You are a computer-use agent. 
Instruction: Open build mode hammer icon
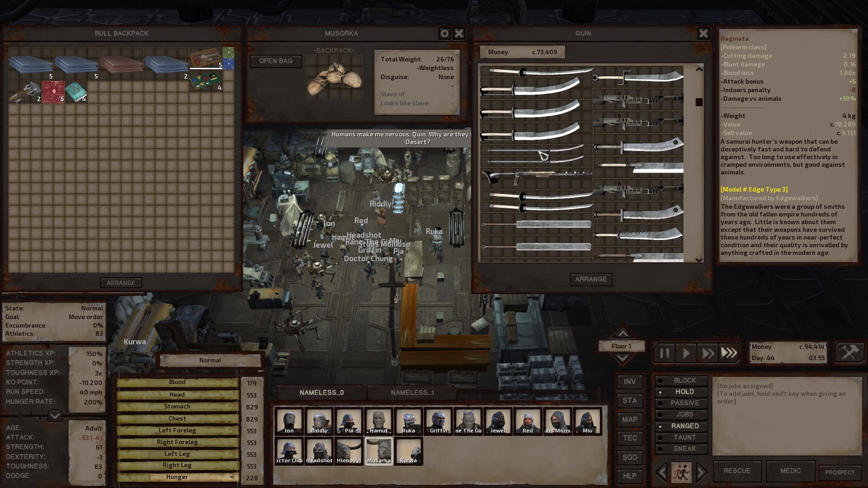click(x=849, y=352)
